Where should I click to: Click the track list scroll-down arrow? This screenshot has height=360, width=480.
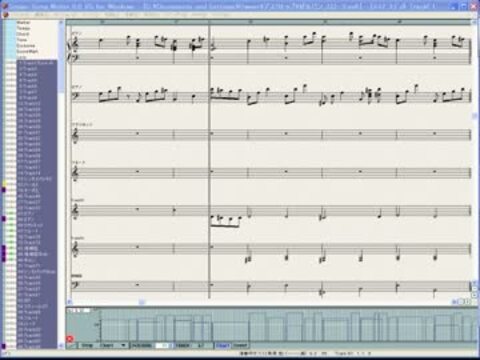point(61,346)
